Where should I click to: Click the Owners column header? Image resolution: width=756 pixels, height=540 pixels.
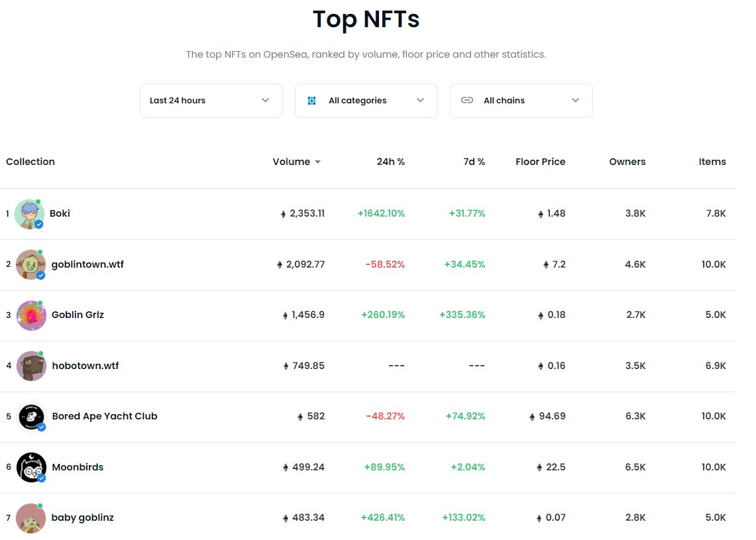tap(627, 162)
